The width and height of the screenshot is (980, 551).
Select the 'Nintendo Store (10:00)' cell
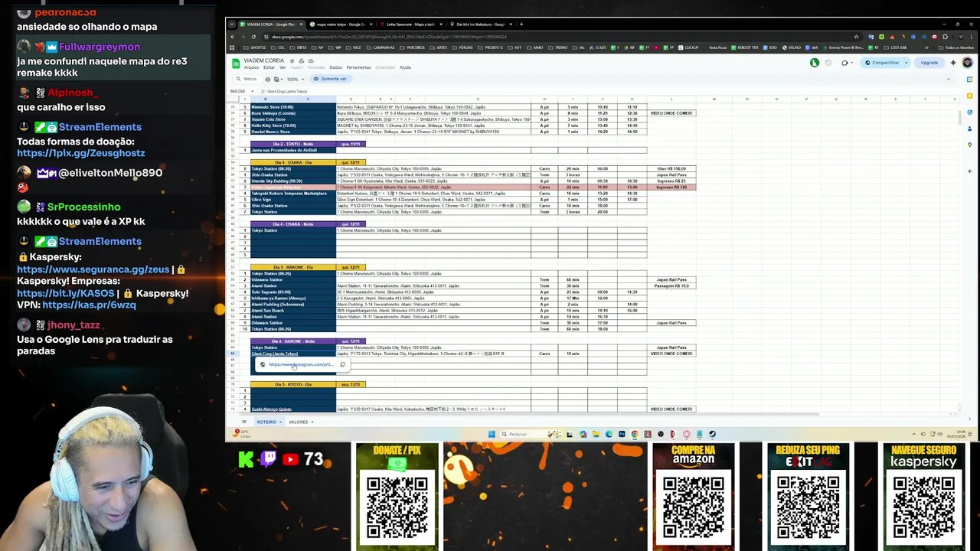pyautogui.click(x=292, y=107)
